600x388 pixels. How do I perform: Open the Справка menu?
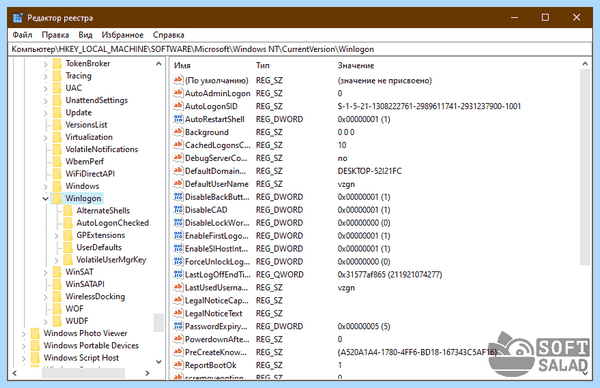(168, 35)
